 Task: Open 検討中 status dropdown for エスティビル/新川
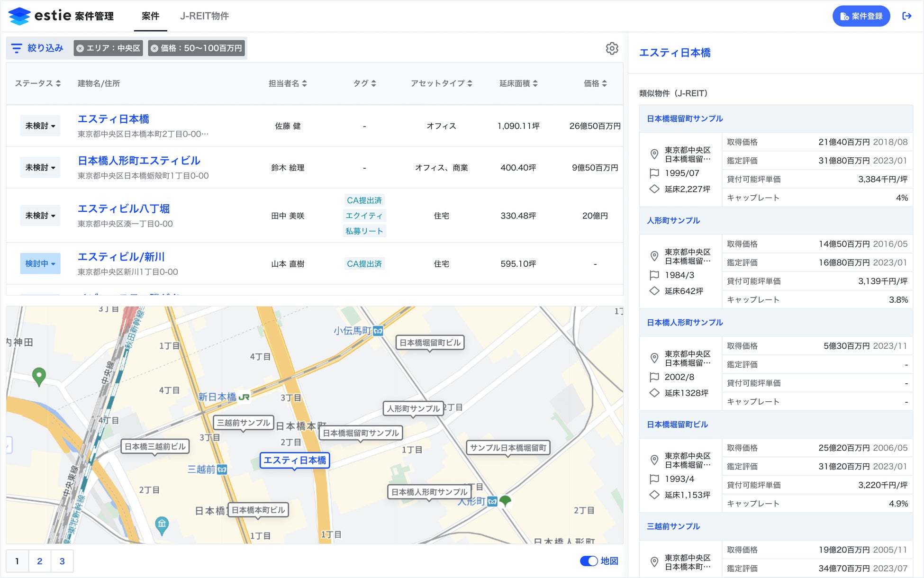click(x=40, y=264)
